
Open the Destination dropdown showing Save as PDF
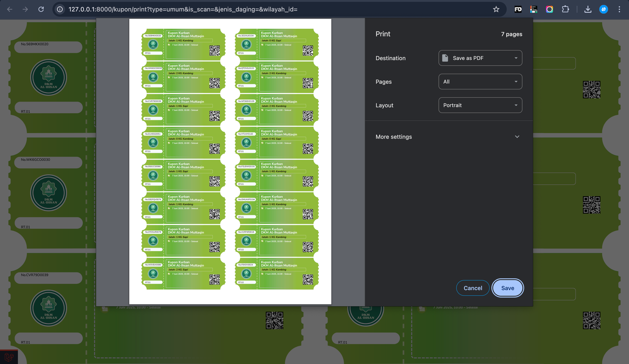pyautogui.click(x=480, y=58)
